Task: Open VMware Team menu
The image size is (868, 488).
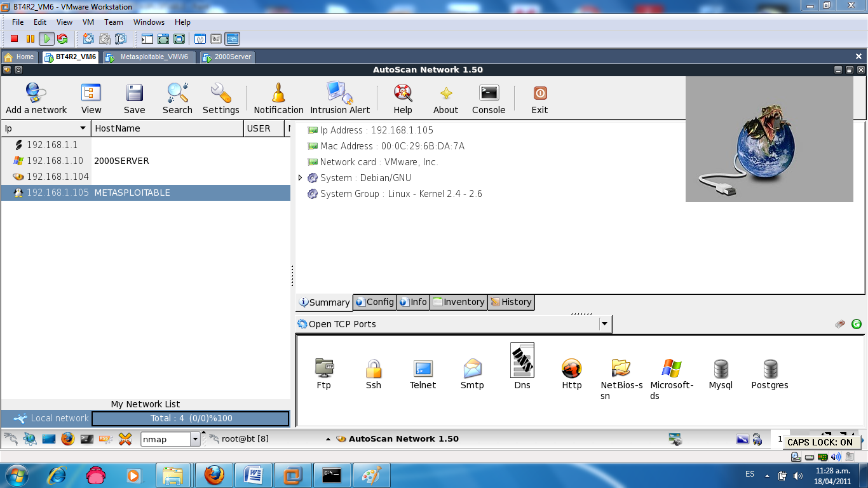Action: pyautogui.click(x=114, y=22)
